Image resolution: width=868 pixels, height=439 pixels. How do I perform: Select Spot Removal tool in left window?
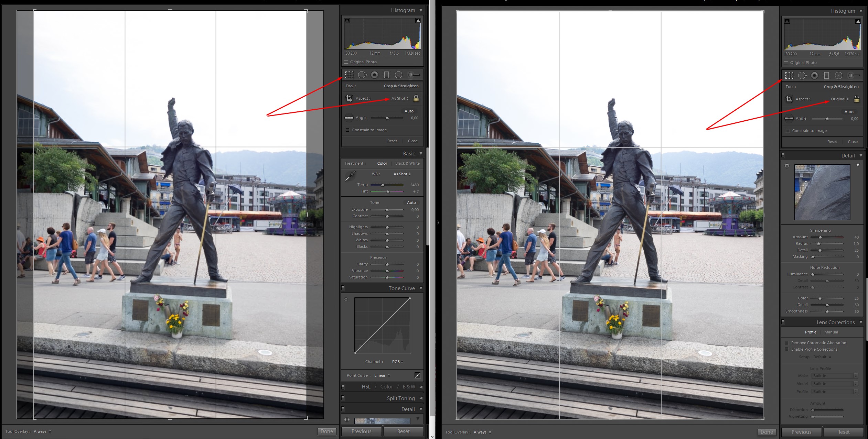pos(362,75)
